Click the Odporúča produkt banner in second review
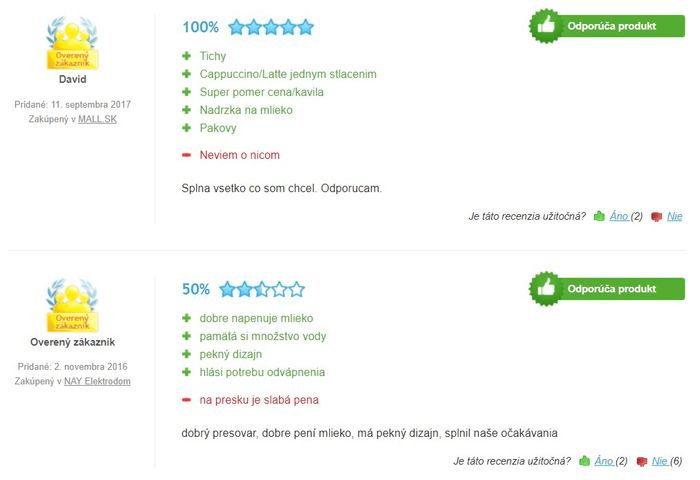The width and height of the screenshot is (700, 480). [607, 288]
